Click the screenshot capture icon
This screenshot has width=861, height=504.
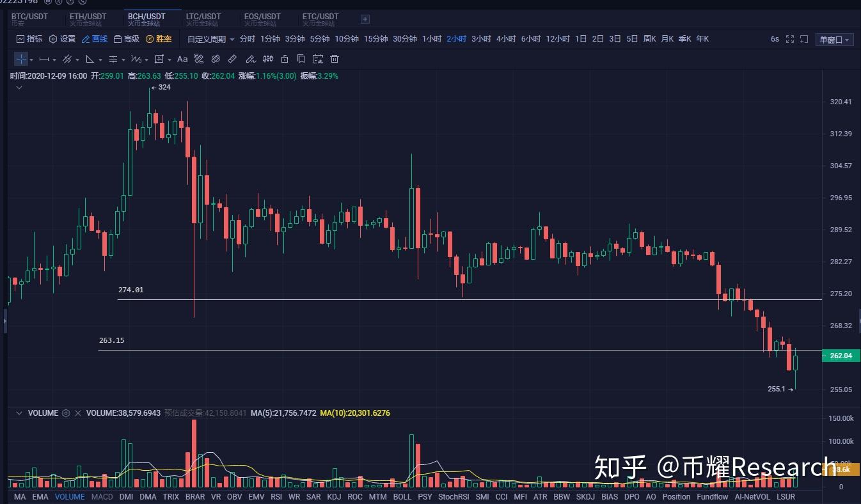click(x=804, y=39)
